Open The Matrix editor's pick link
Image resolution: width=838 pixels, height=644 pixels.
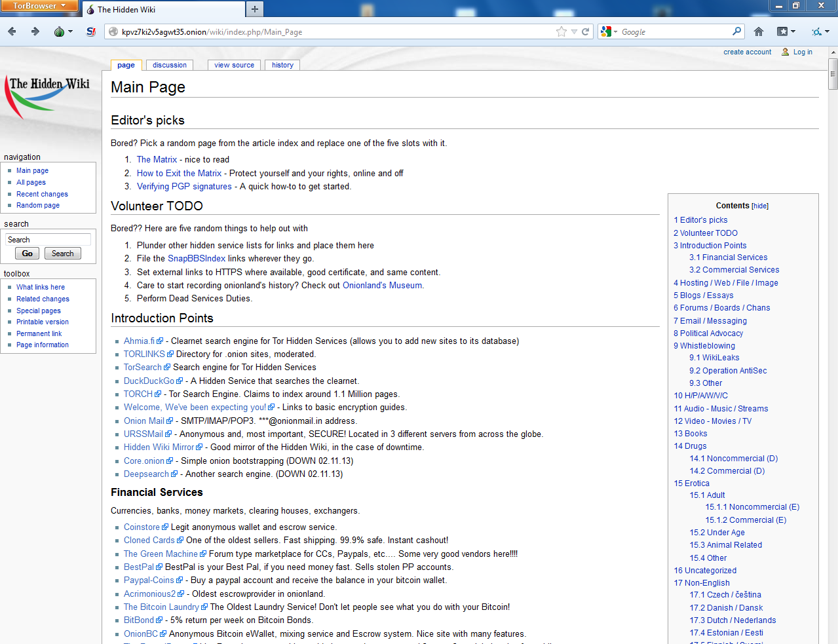click(x=157, y=159)
